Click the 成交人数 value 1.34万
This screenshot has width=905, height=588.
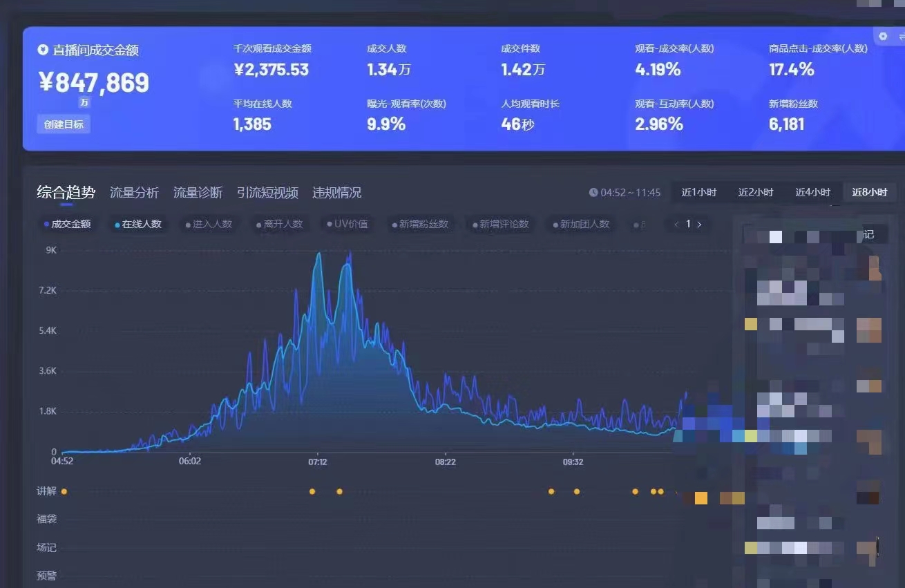pyautogui.click(x=389, y=69)
